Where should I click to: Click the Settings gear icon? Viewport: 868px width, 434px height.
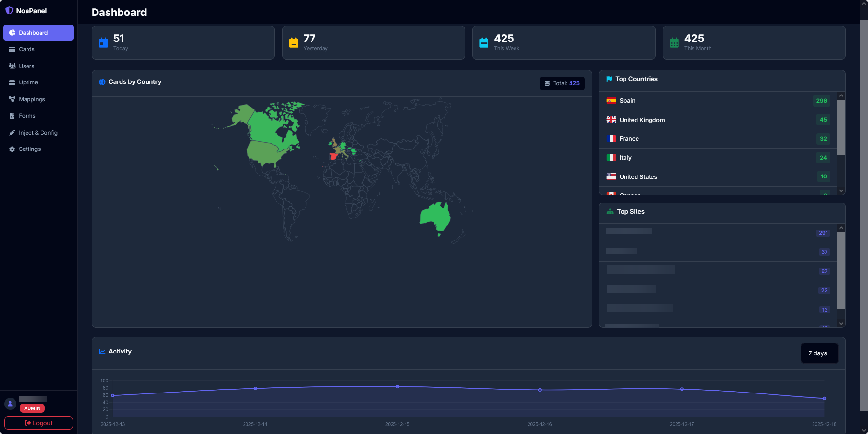[x=12, y=149]
